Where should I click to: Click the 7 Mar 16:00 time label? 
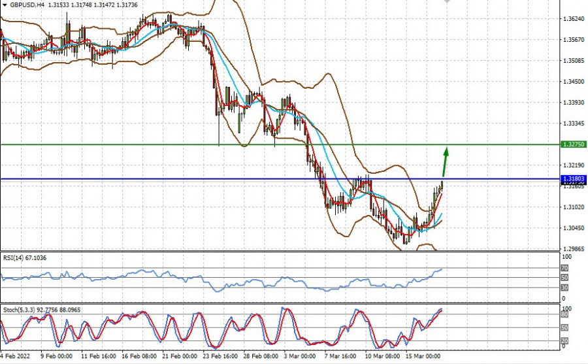pyautogui.click(x=340, y=356)
